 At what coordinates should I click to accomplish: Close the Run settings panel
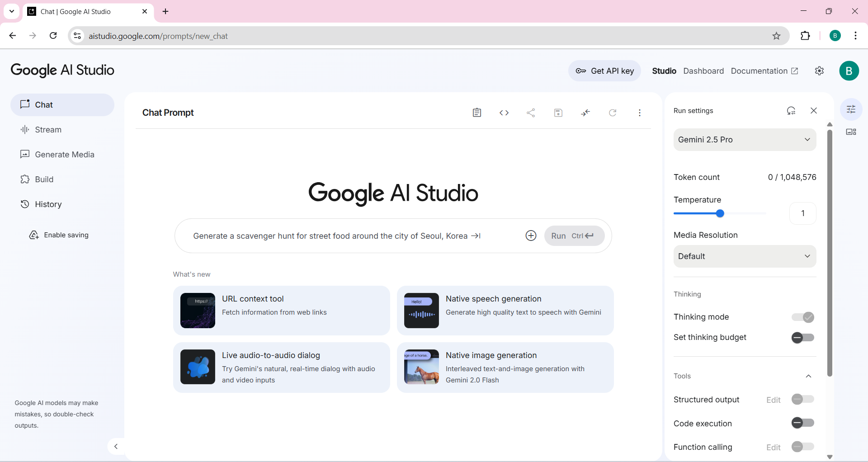point(814,111)
